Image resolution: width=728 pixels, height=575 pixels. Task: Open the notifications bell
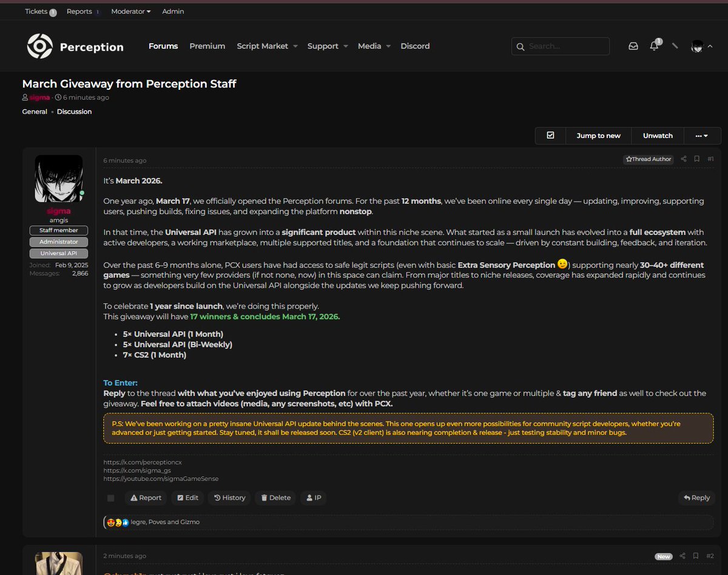[x=654, y=46]
